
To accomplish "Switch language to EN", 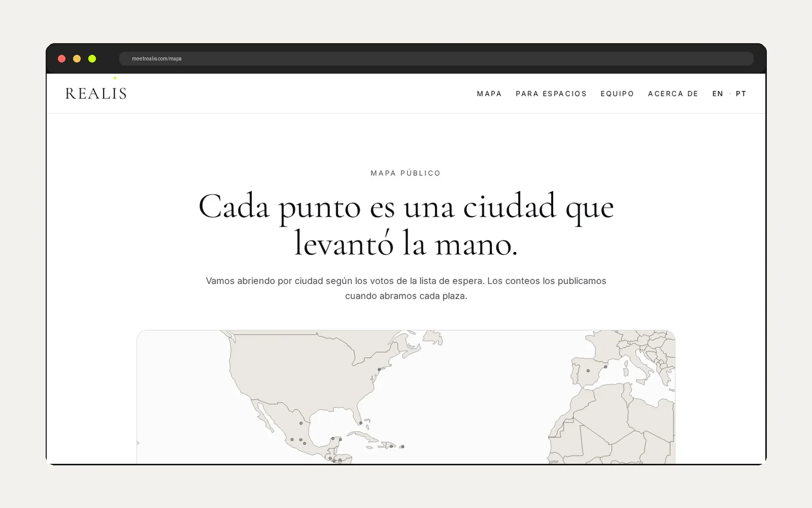I will point(718,93).
